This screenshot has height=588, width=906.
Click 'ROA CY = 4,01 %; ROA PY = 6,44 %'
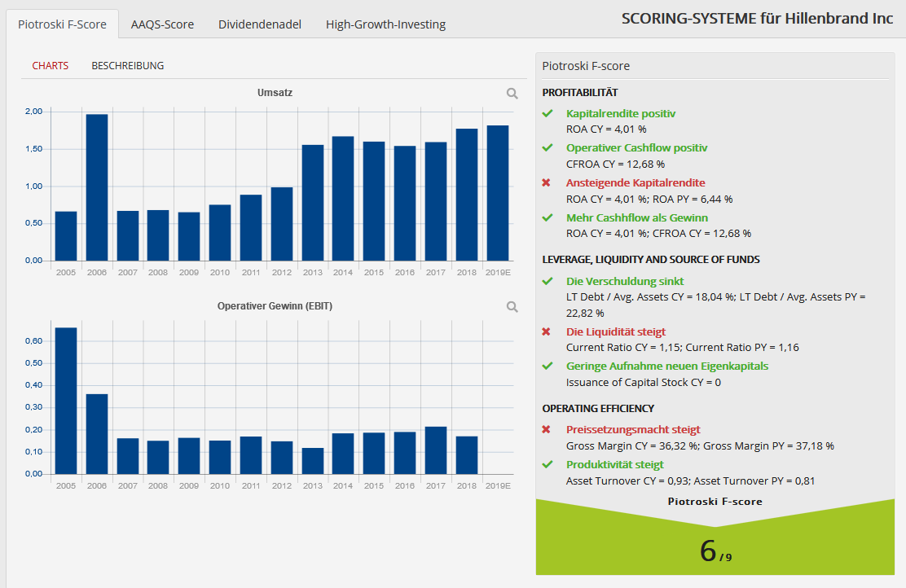tap(649, 200)
